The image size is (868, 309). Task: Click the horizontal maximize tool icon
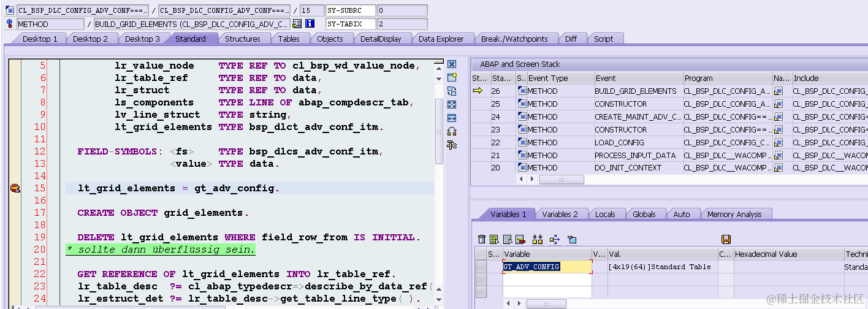tap(452, 118)
